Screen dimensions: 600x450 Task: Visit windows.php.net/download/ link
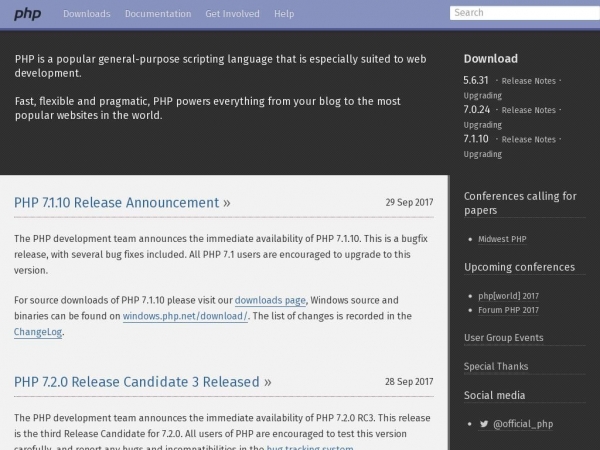tap(185, 316)
